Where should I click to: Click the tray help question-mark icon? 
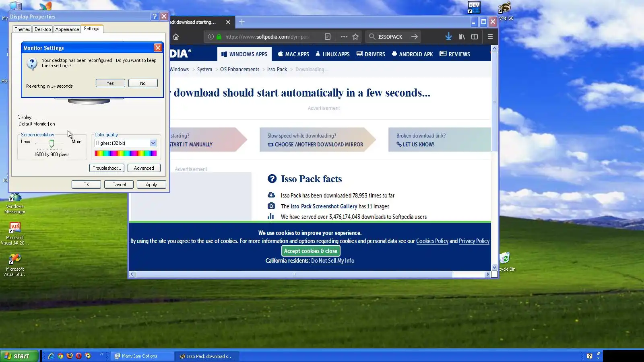[589, 356]
